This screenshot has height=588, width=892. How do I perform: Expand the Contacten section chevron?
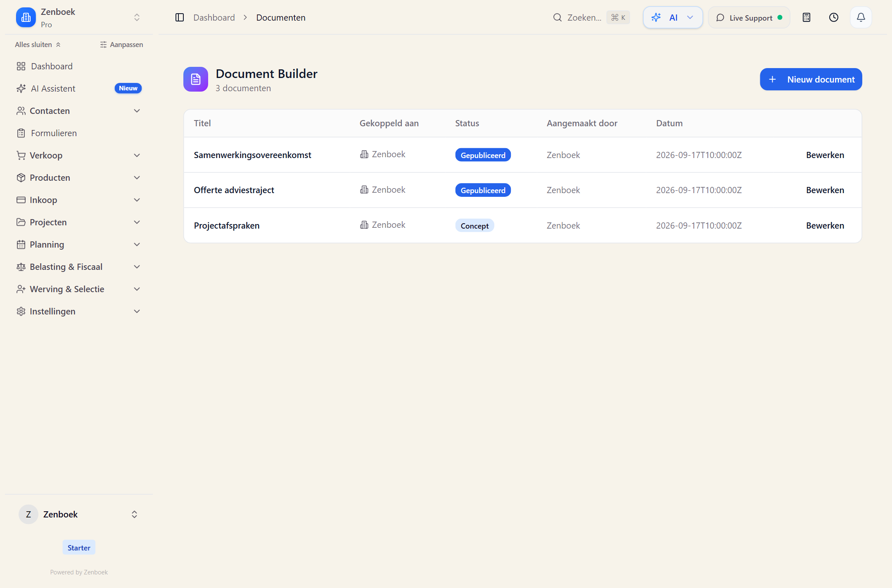pyautogui.click(x=137, y=111)
